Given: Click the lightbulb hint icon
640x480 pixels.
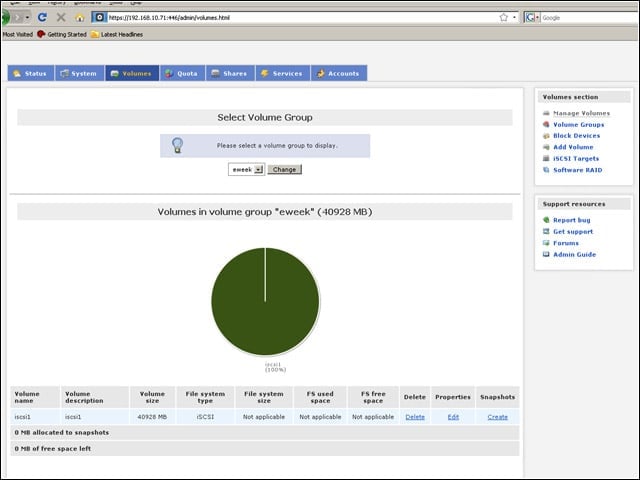Looking at the screenshot, I should pyautogui.click(x=178, y=145).
